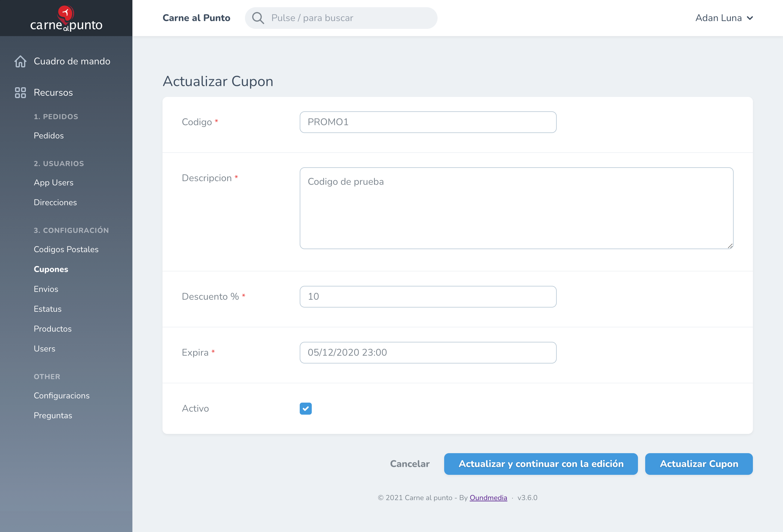
Task: Click the grid icon beside Recursos
Action: tap(20, 93)
